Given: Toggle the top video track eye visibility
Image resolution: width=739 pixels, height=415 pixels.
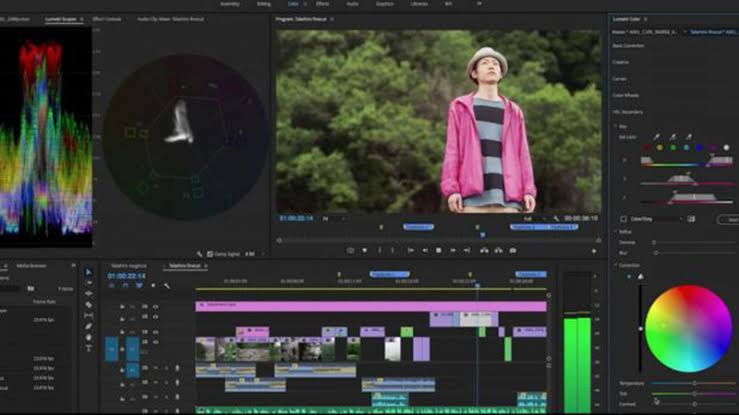Looking at the screenshot, I should (x=155, y=306).
